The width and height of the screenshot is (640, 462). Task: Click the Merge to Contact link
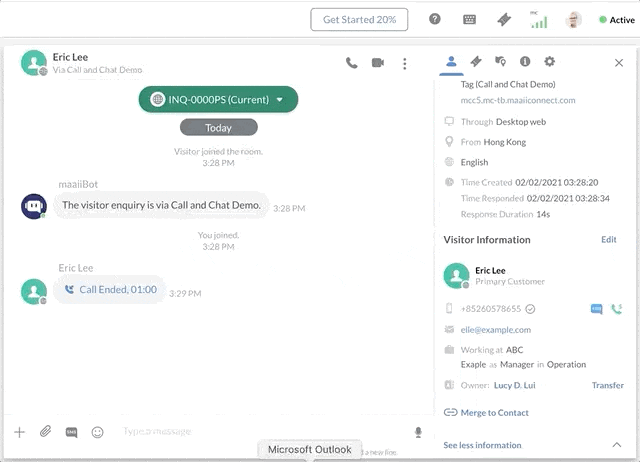tap(494, 412)
